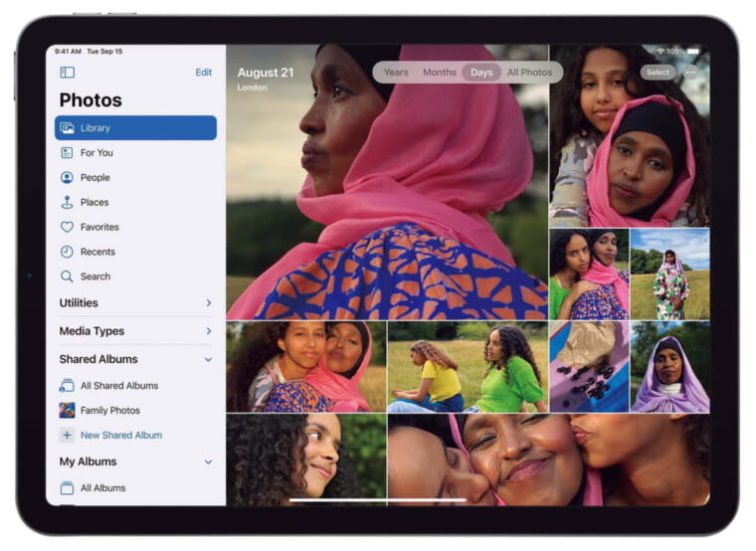Expand the Utilities section chevron
The width and height of the screenshot is (756, 551).
pyautogui.click(x=208, y=302)
